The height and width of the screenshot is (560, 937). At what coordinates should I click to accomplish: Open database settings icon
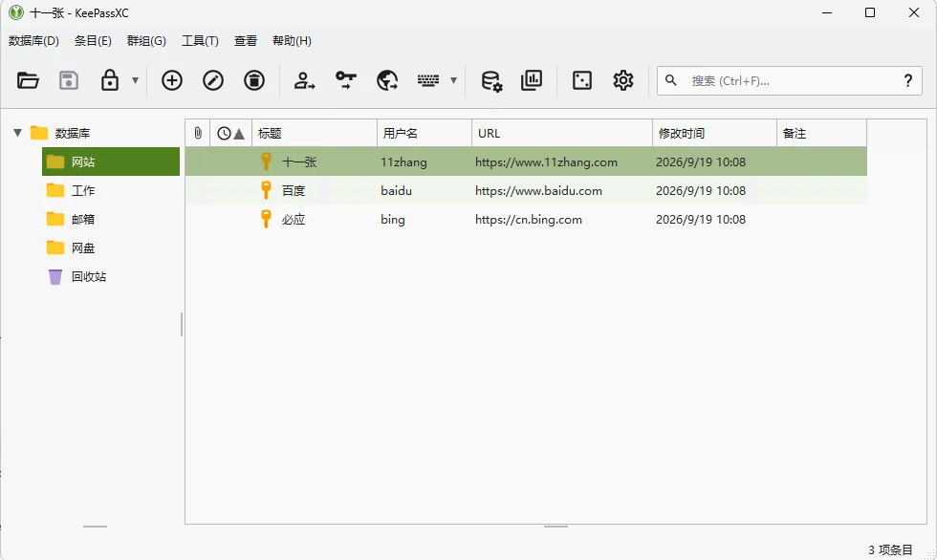(491, 80)
